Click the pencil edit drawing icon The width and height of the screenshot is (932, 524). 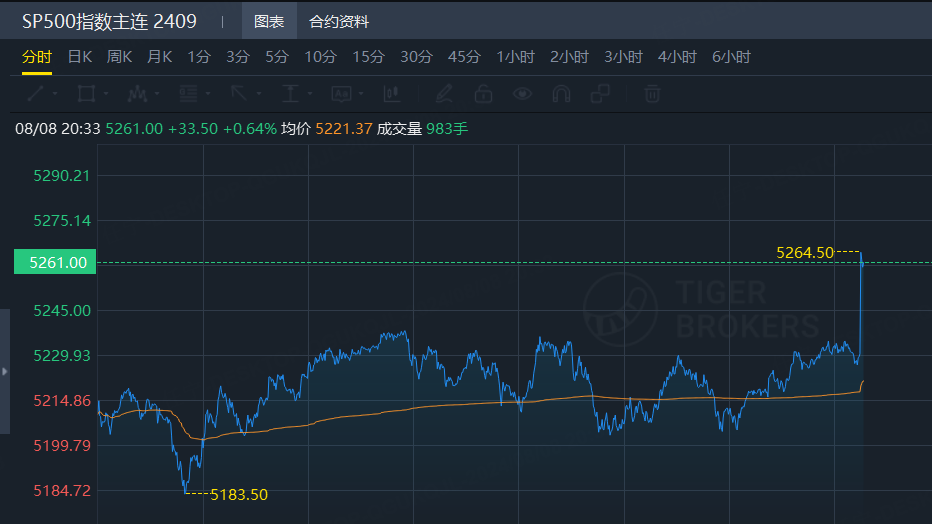(x=444, y=94)
